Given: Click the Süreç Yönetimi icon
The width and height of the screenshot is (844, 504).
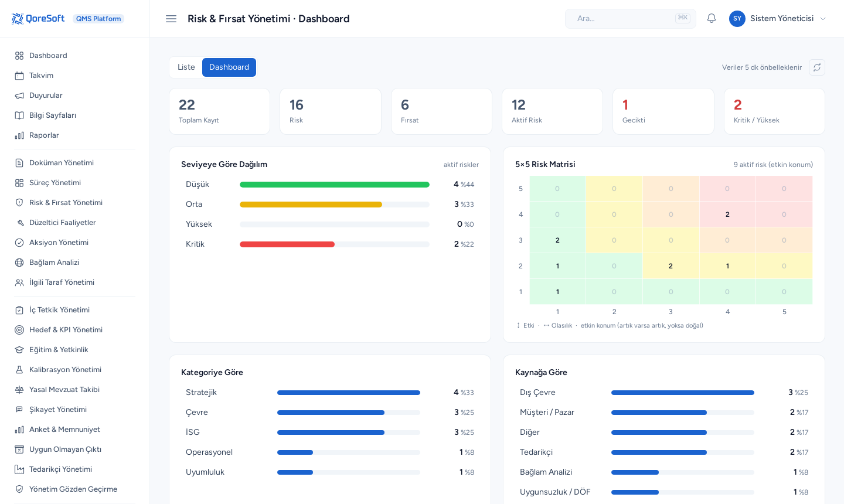Looking at the screenshot, I should 19,183.
